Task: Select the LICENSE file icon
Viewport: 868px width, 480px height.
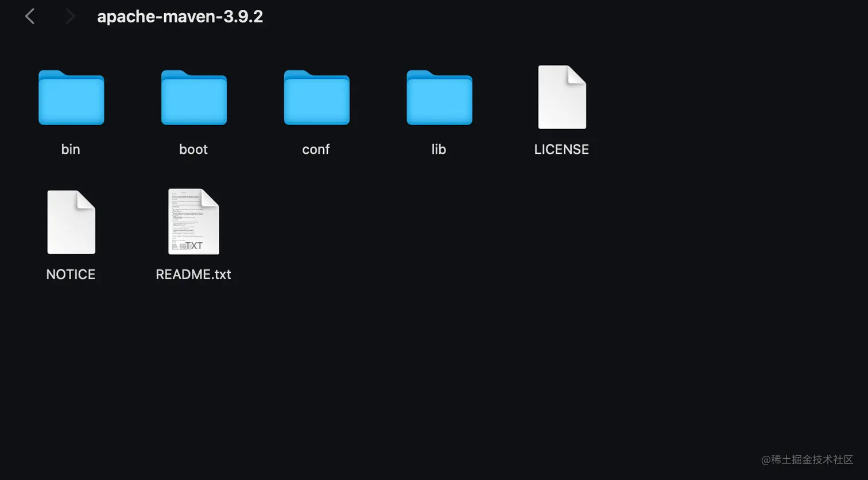Action: (x=562, y=97)
